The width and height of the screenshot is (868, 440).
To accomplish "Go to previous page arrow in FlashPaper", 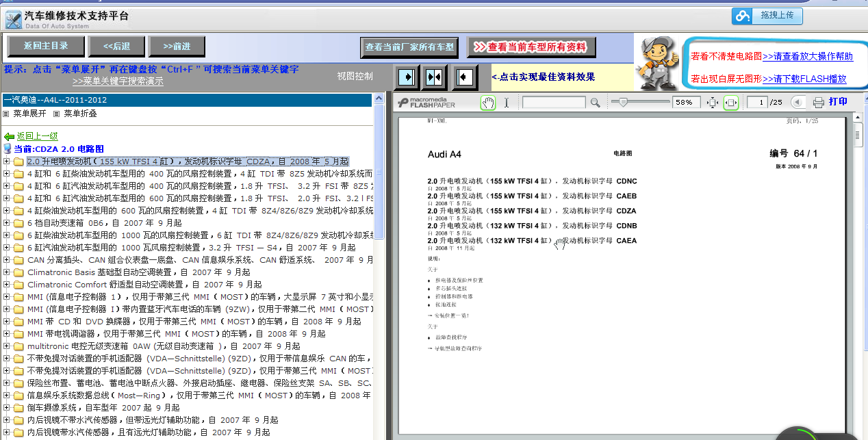I will (x=797, y=103).
